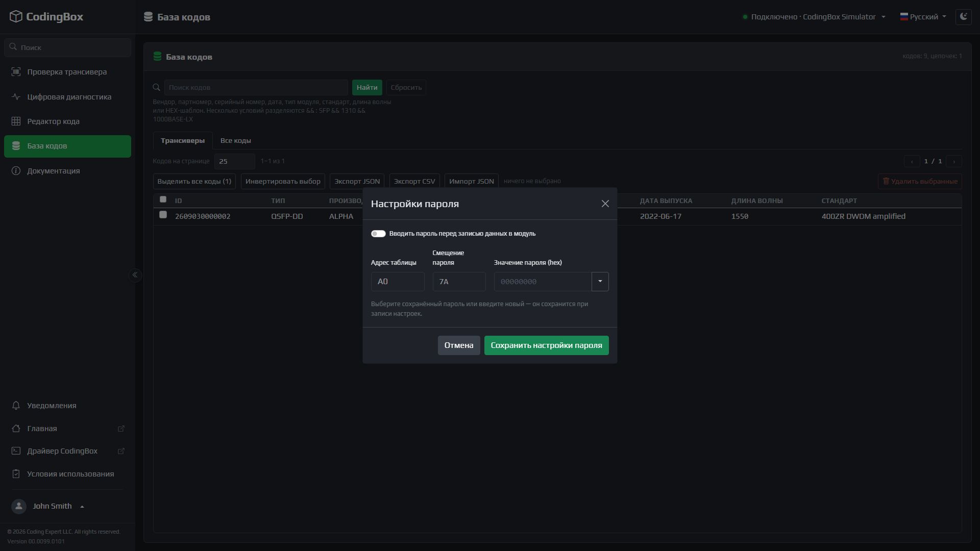
Task: Click the Документация info icon
Action: (x=16, y=170)
